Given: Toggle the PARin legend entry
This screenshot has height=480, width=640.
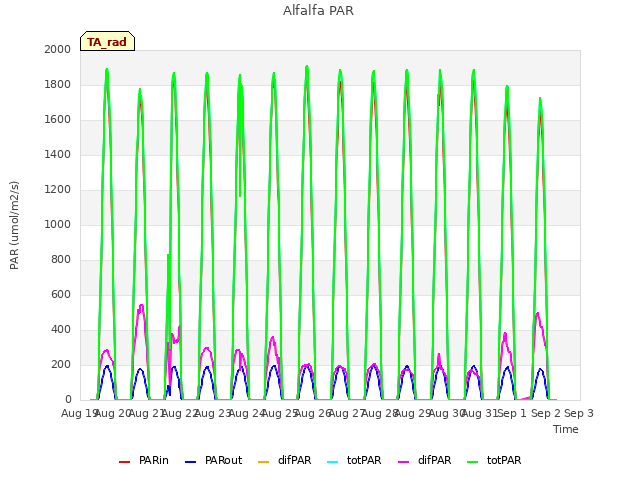Looking at the screenshot, I should coord(144,460).
